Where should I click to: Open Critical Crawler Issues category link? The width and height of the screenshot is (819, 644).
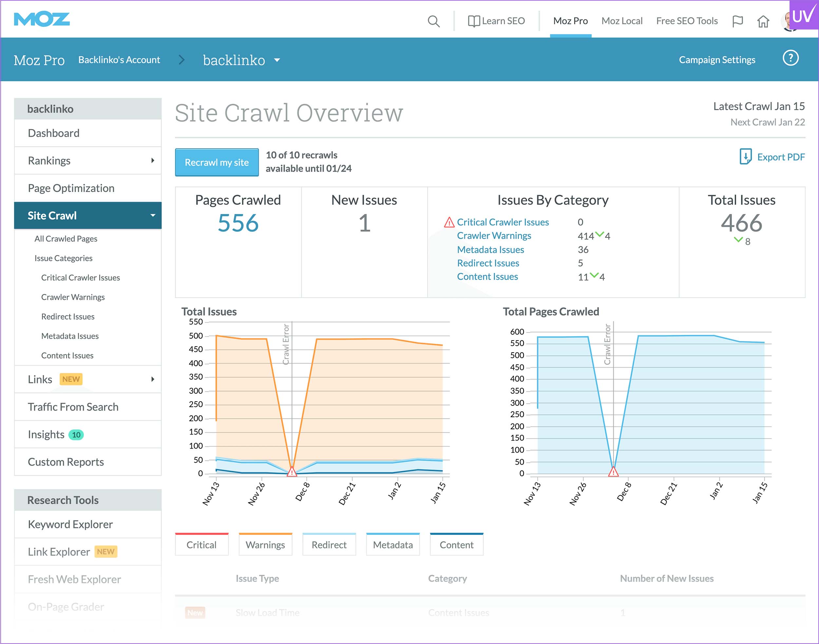pyautogui.click(x=503, y=222)
